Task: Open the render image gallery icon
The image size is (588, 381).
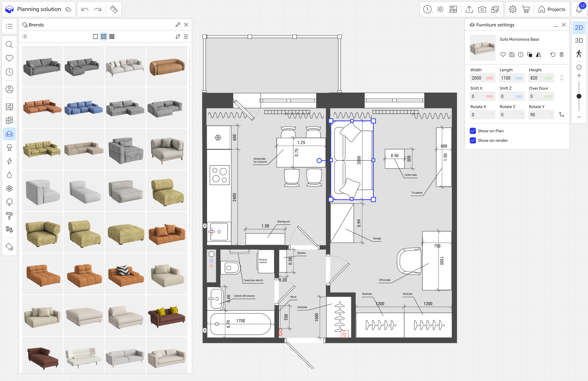Action: (x=495, y=9)
